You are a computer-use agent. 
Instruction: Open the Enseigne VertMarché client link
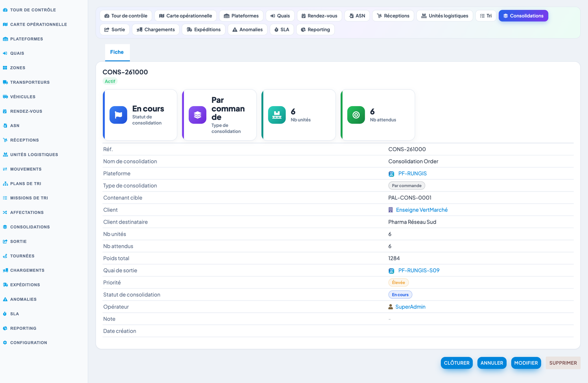tap(422, 210)
